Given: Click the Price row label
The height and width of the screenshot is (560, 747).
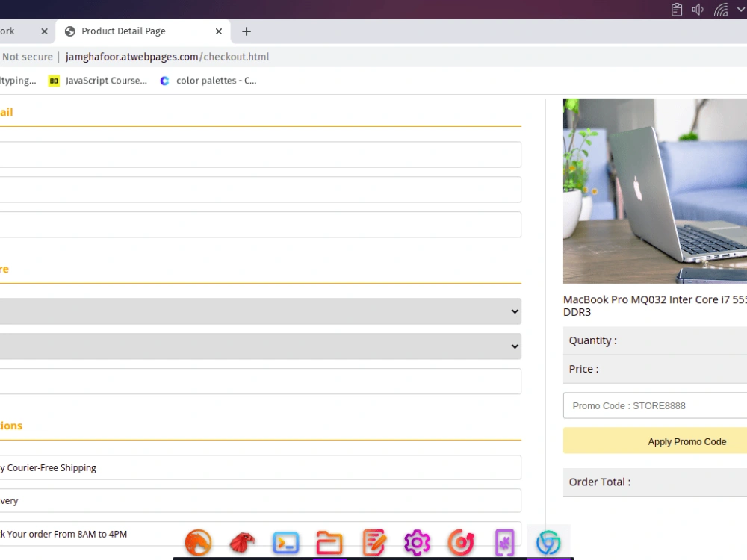Looking at the screenshot, I should [583, 369].
